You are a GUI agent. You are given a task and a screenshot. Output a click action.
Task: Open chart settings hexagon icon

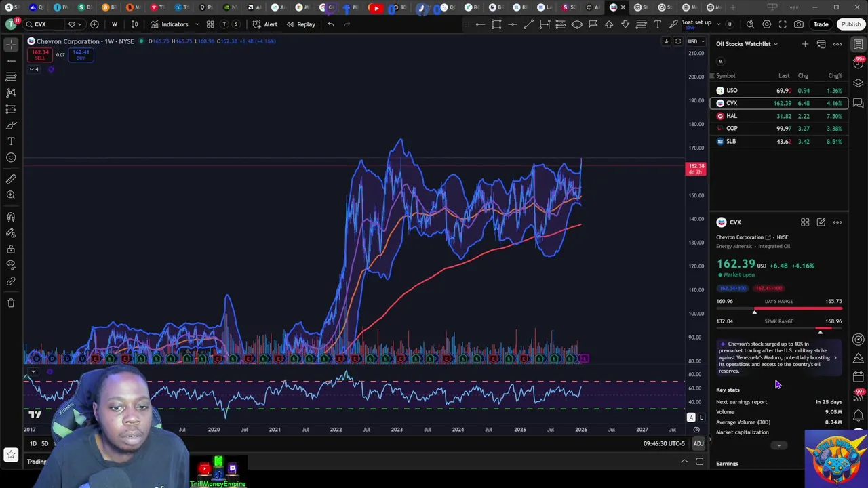(766, 24)
